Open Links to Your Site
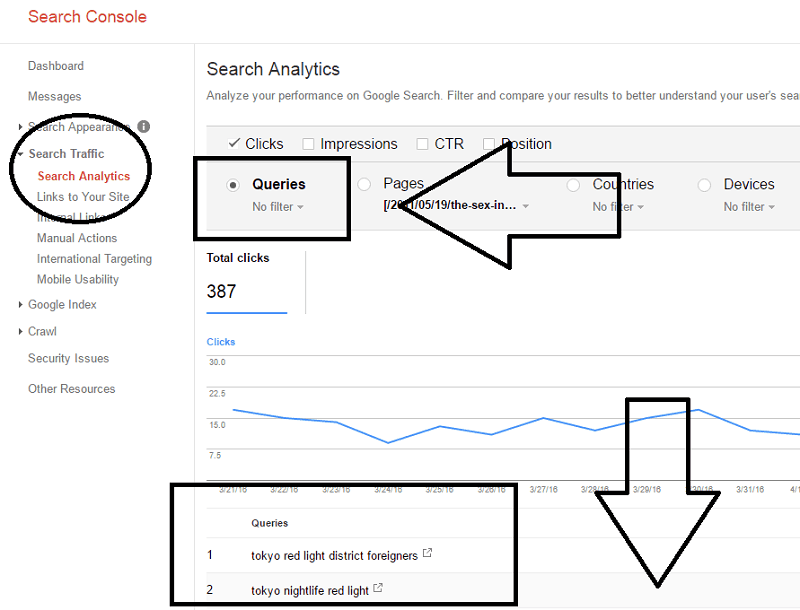Viewport: 800px width, 610px height. pos(83,197)
